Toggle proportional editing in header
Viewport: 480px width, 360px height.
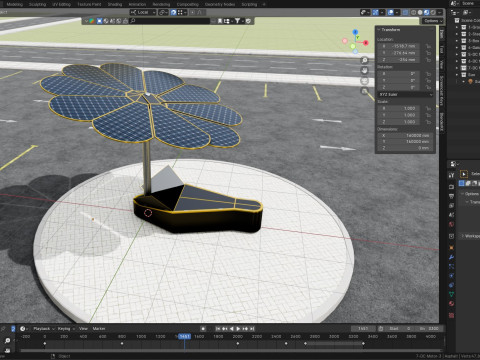193,12
